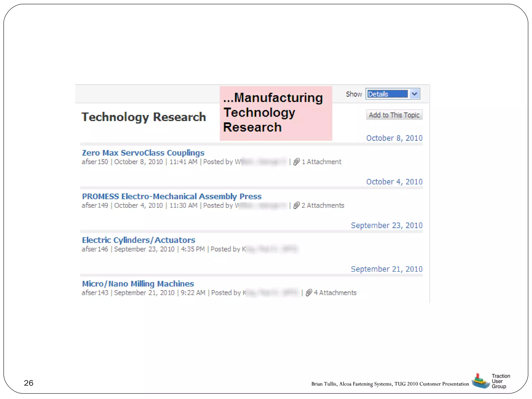
Task: Open Zero Max ServoClass Couplings article
Action: [x=143, y=153]
